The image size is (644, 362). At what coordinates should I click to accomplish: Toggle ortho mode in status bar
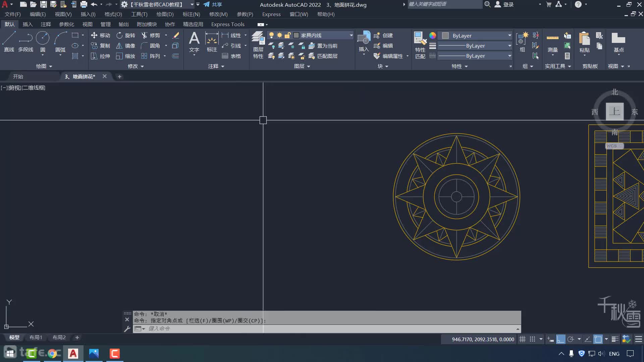coord(560,339)
